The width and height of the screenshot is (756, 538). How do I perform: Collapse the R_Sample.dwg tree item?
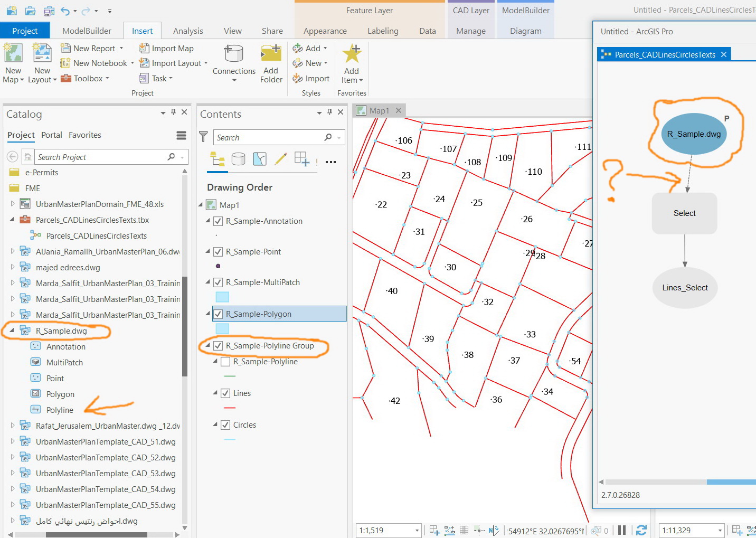point(12,331)
